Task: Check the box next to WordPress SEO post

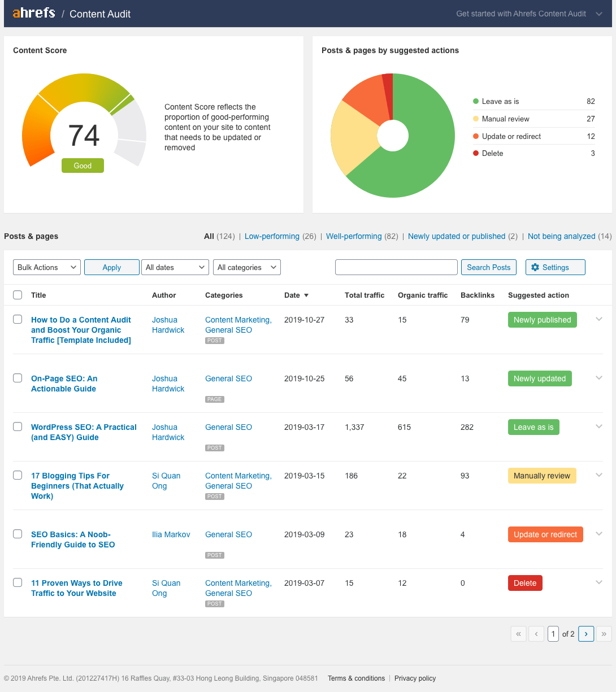Action: (x=18, y=426)
